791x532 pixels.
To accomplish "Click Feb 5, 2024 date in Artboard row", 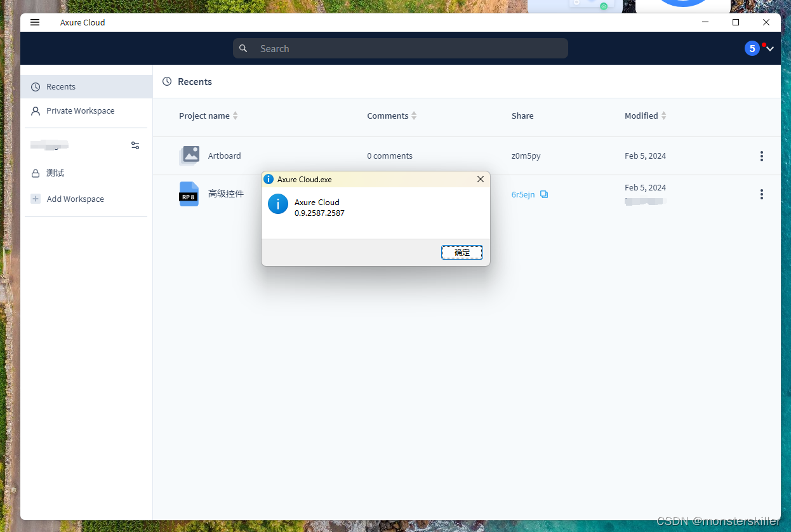I will pyautogui.click(x=645, y=156).
